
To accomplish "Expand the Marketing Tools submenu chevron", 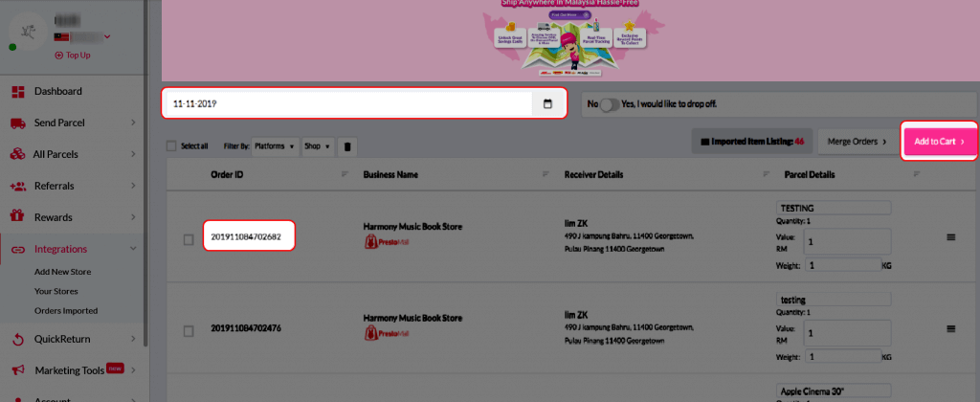I will point(133,370).
